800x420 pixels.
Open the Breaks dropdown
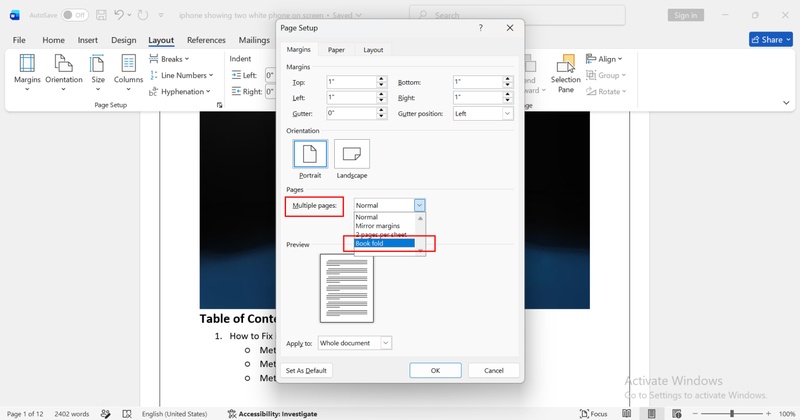click(x=169, y=59)
